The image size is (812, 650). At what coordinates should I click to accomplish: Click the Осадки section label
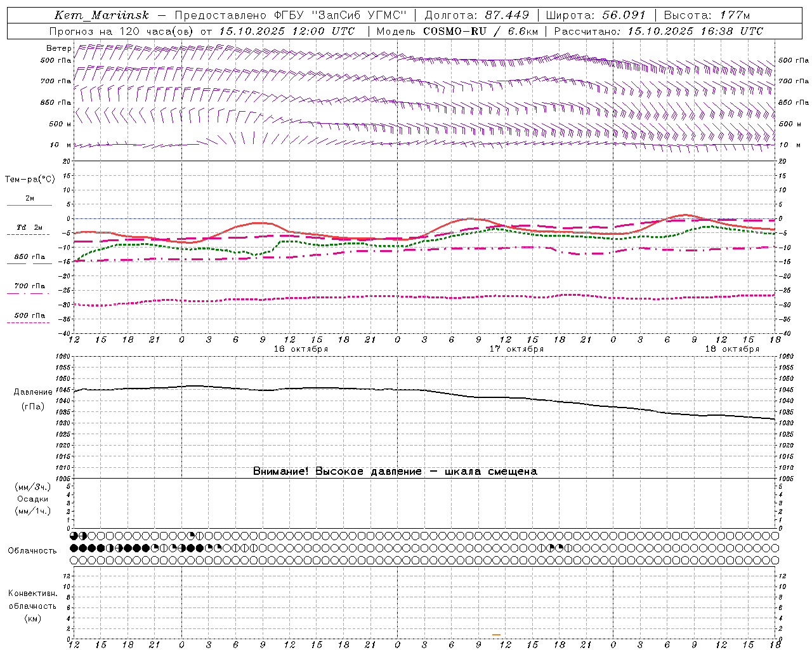33,499
